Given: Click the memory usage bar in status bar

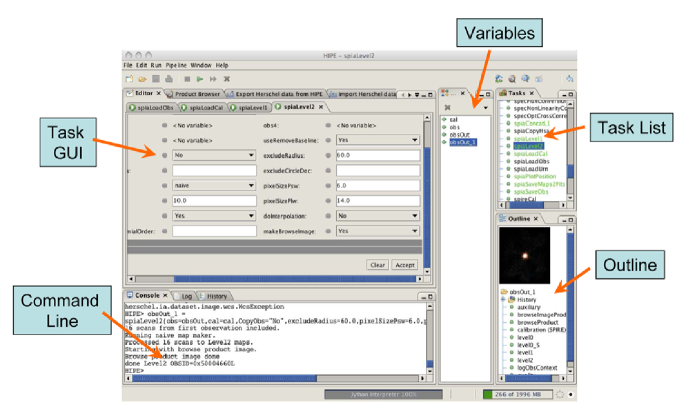Looking at the screenshot, I should pyautogui.click(x=526, y=396).
